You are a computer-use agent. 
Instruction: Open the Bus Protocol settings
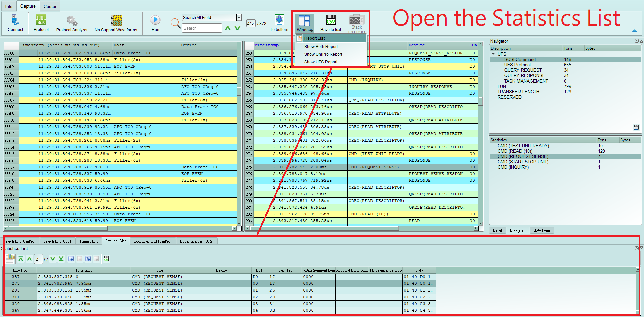[41, 20]
